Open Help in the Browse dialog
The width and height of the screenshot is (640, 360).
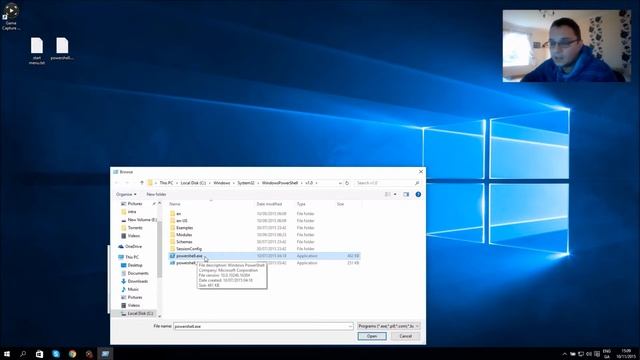point(418,194)
